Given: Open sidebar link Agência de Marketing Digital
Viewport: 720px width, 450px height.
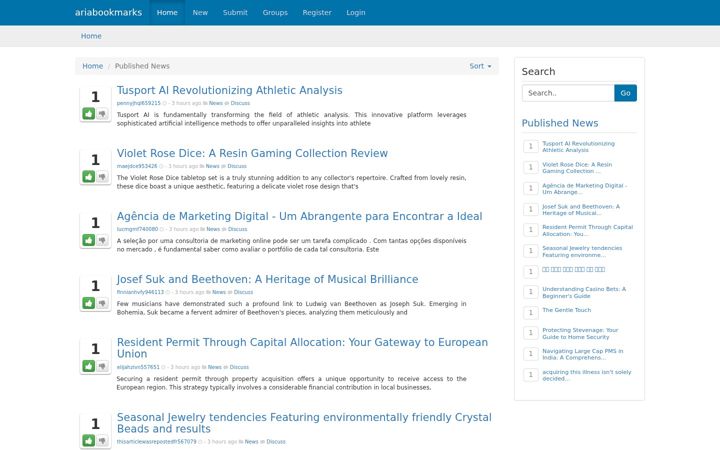Looking at the screenshot, I should click(585, 189).
